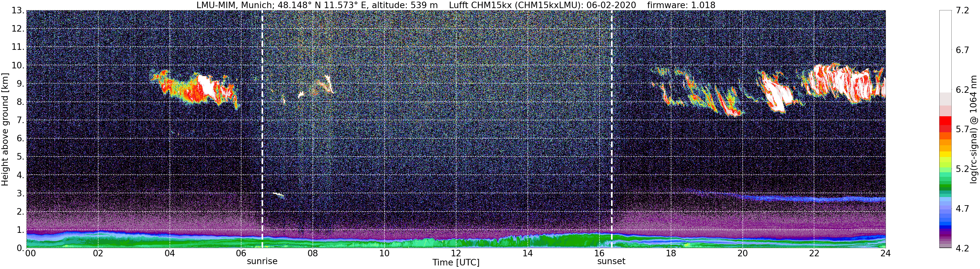The image size is (980, 269).
Task: Click the colorbar tick value '4.2'
Action: point(962,248)
